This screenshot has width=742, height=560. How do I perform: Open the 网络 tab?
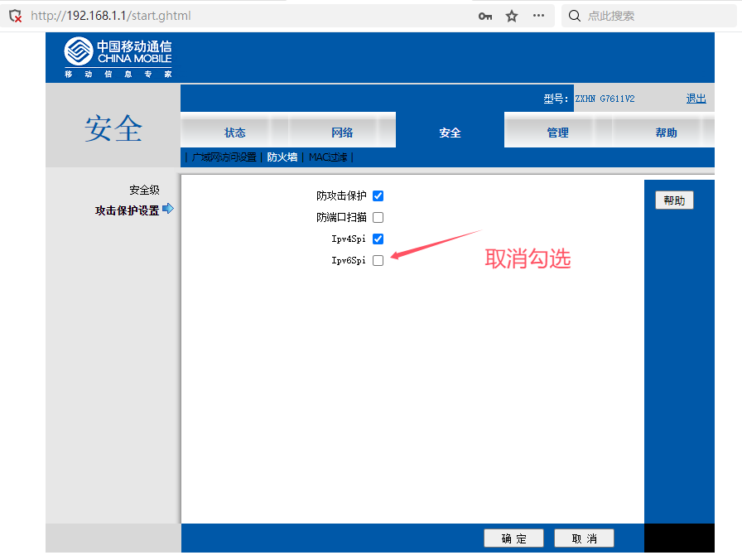pyautogui.click(x=342, y=133)
